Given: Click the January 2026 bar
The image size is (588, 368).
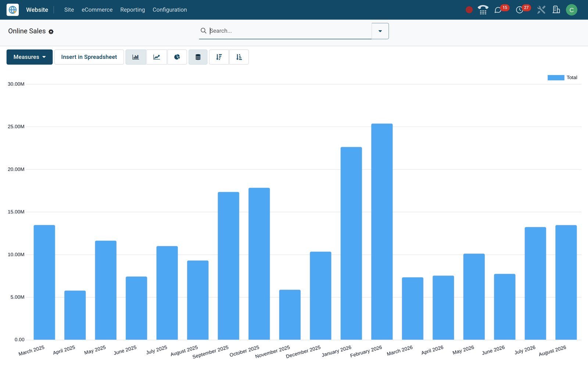Looking at the screenshot, I should coord(351,243).
